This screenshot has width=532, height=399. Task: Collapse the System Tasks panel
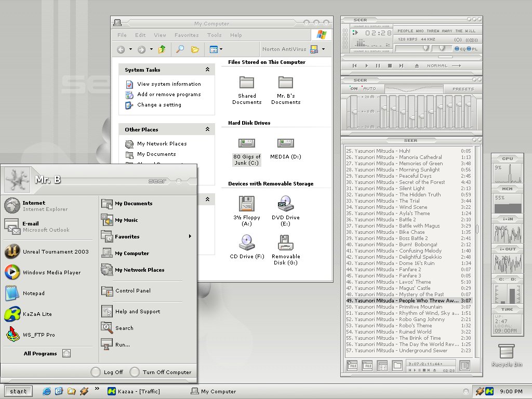tap(207, 70)
